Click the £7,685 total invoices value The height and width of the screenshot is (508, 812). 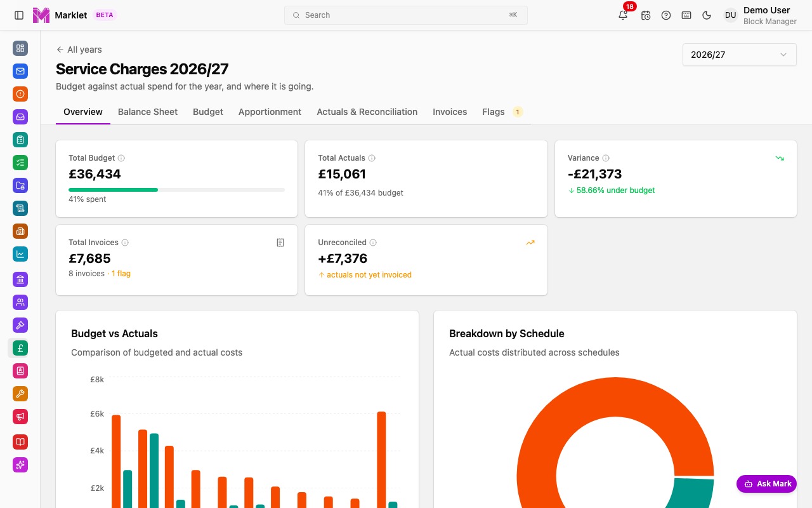pos(89,258)
